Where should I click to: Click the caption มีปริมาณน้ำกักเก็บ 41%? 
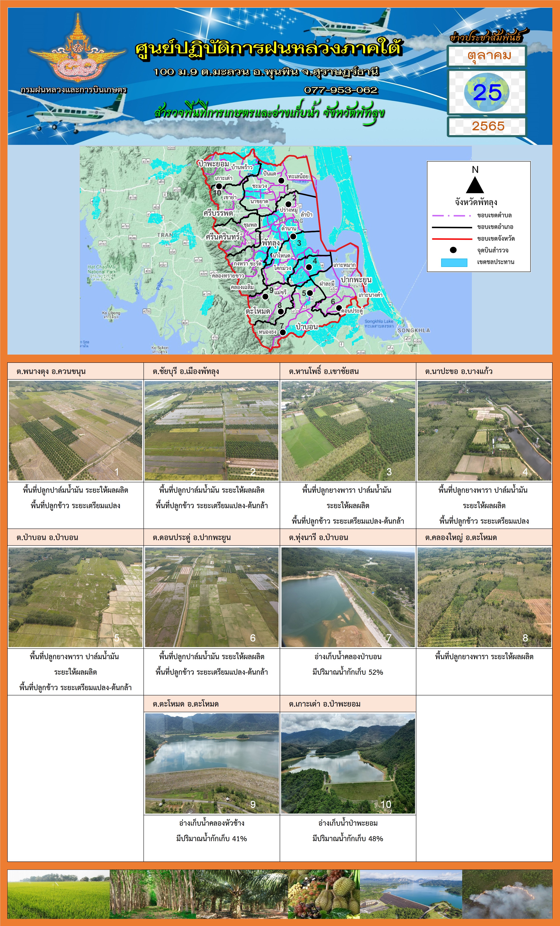pos(212,839)
